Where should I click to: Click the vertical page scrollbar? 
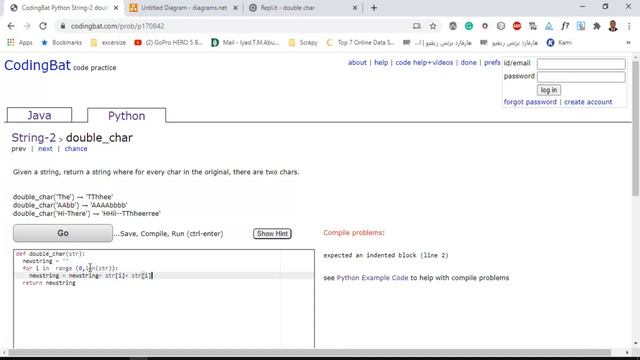click(635, 129)
